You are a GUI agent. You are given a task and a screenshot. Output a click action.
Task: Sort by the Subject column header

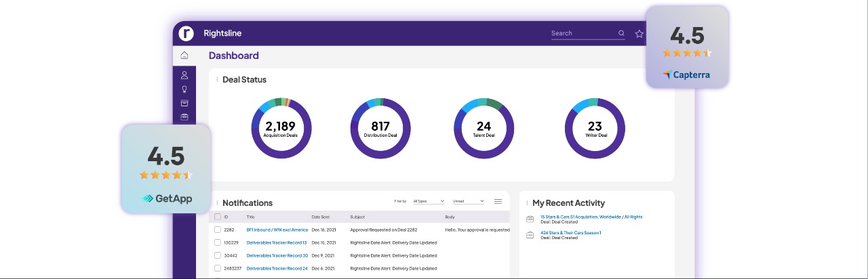coord(357,217)
